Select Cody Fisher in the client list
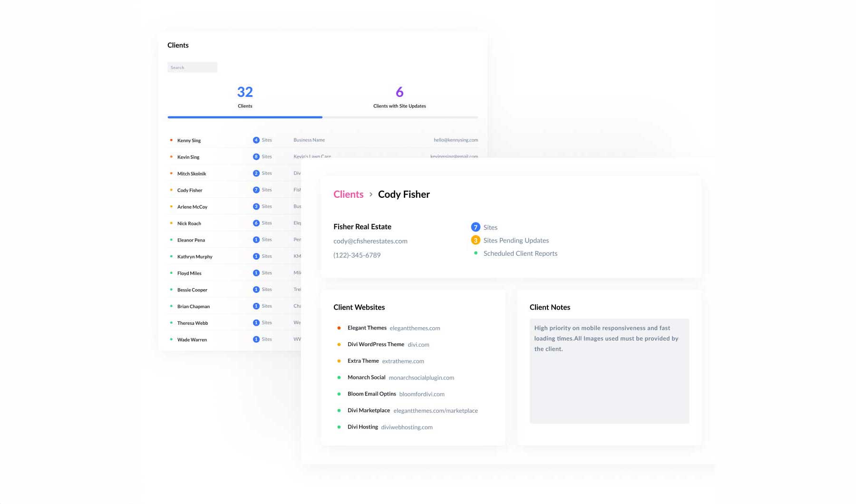This screenshot has width=856, height=504. coord(190,190)
